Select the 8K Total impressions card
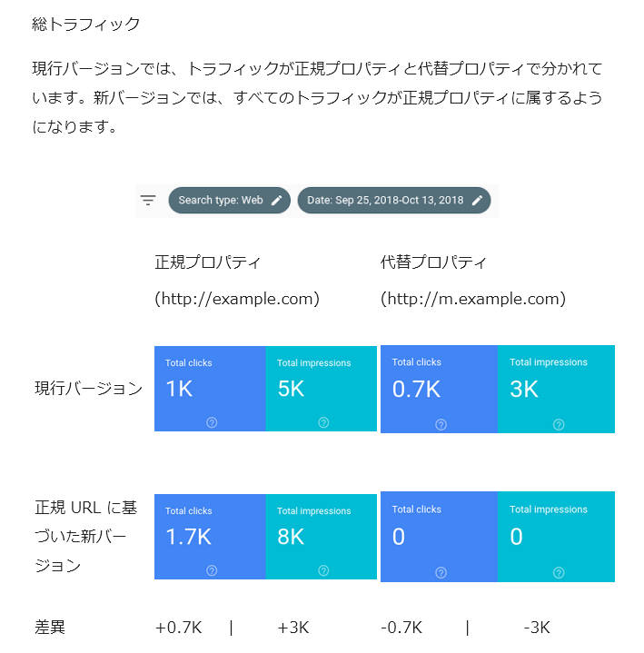This screenshot has height=653, width=644. pyautogui.click(x=322, y=537)
